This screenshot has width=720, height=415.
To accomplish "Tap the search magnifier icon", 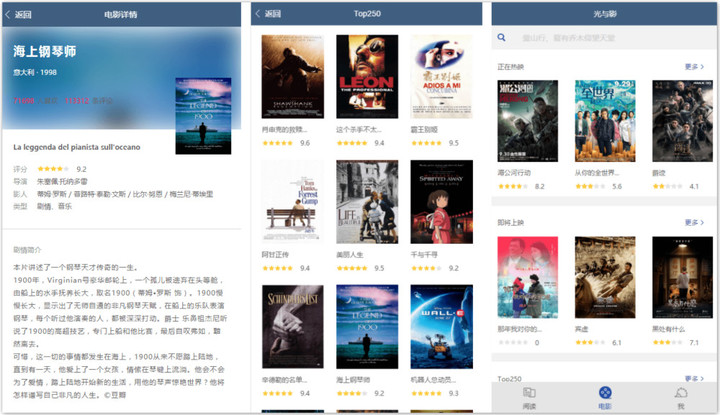I will (x=501, y=38).
